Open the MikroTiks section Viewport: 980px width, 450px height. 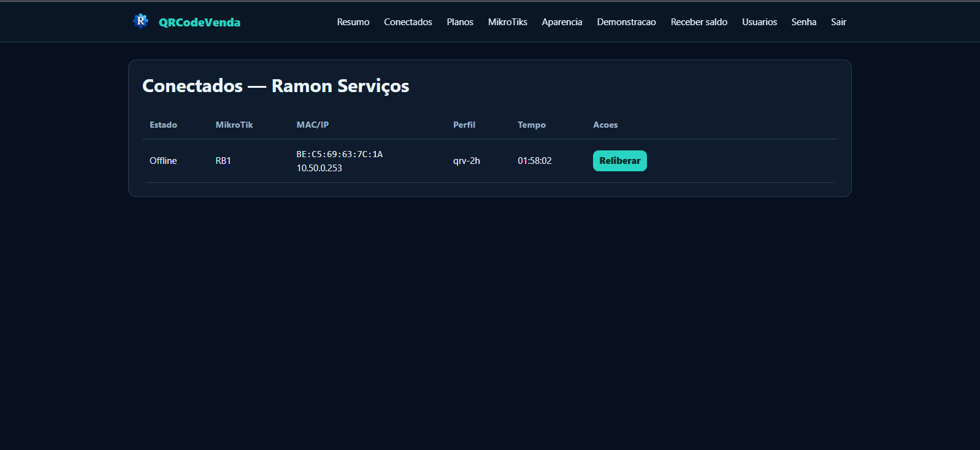508,22
